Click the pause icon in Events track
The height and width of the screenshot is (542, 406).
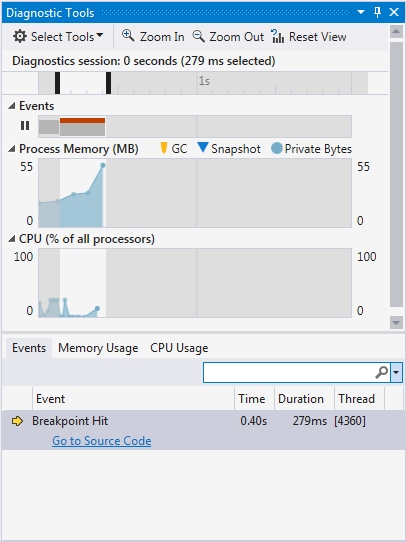pyautogui.click(x=25, y=125)
